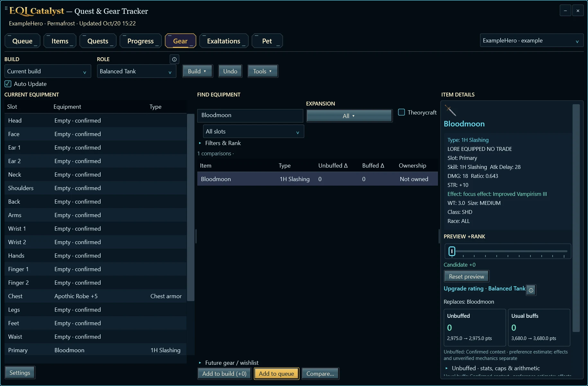Click the app drag-handle dots icon

(6, 9)
